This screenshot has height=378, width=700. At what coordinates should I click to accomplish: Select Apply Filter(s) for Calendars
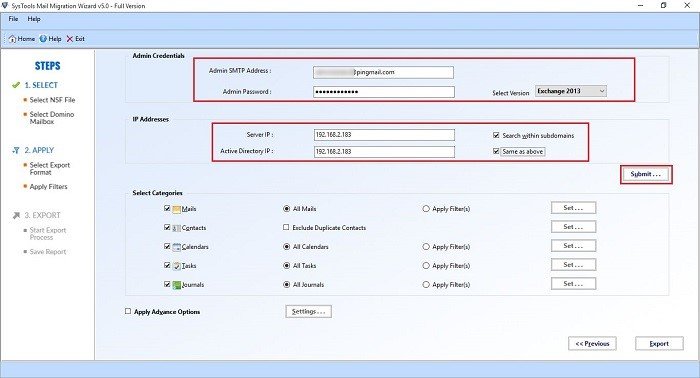pos(426,246)
